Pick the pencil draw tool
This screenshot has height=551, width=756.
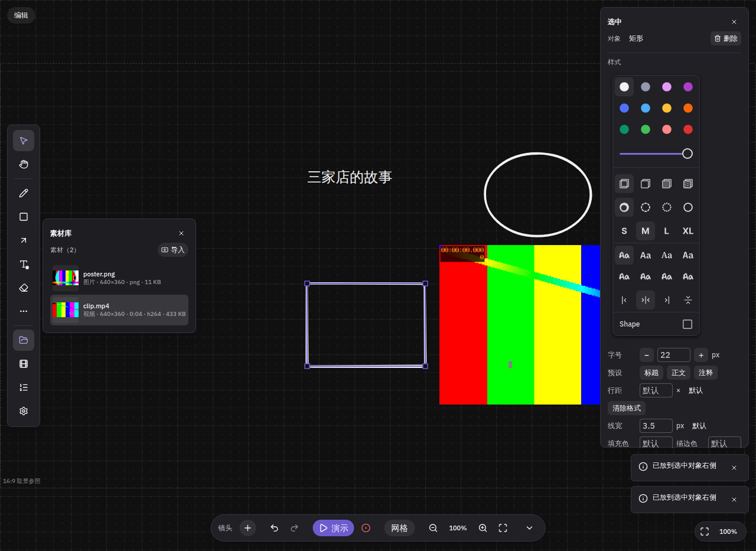tap(24, 193)
